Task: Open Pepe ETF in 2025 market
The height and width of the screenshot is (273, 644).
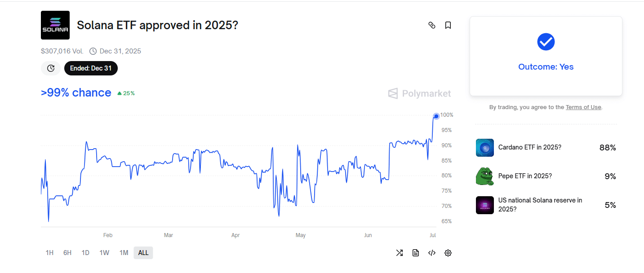Action: (546, 176)
